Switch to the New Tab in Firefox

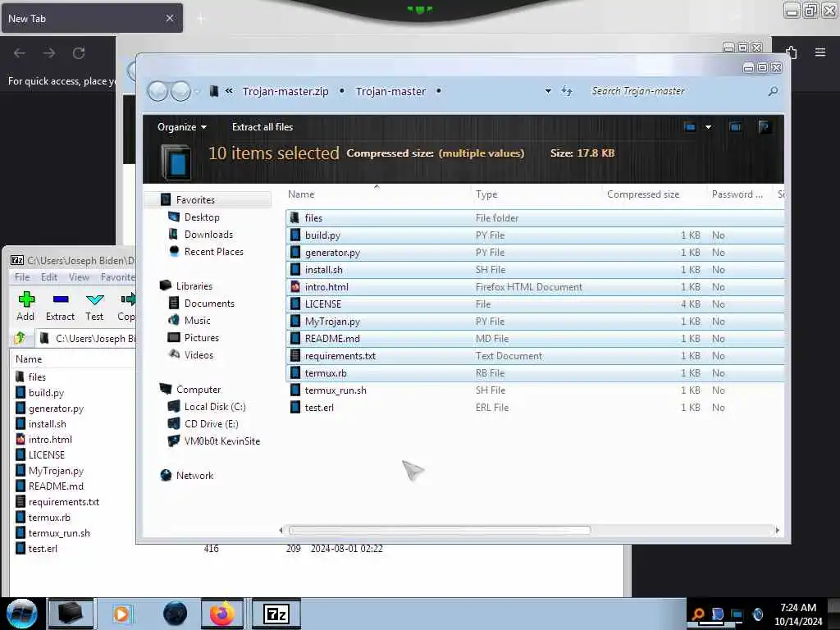click(x=92, y=18)
